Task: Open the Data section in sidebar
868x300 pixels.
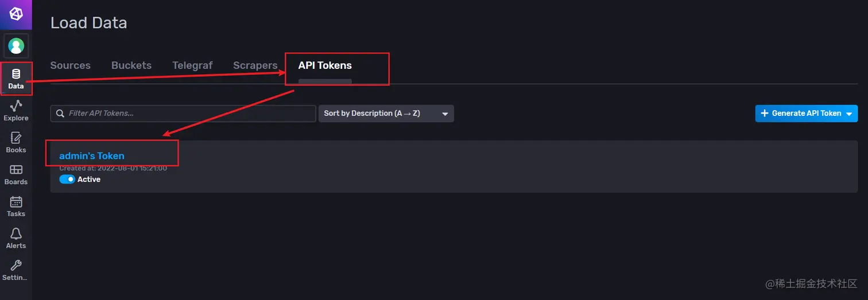Action: (16, 79)
